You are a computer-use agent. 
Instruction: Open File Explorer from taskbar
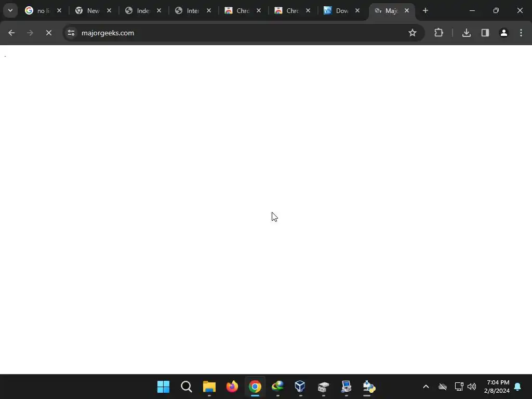pos(209,387)
